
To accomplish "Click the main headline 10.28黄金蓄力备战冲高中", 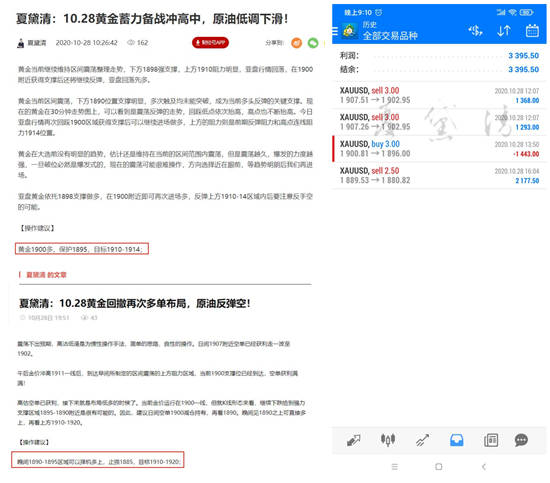I will 152,19.
